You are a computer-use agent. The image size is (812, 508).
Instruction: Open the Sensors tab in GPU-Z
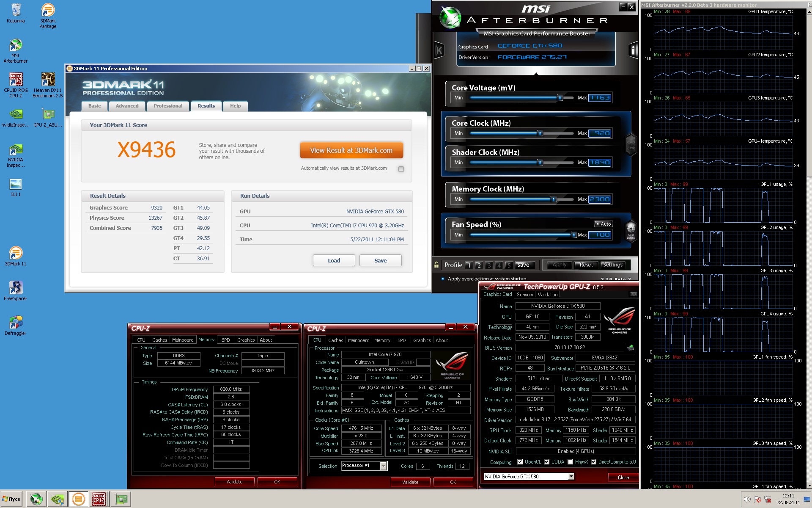click(525, 295)
